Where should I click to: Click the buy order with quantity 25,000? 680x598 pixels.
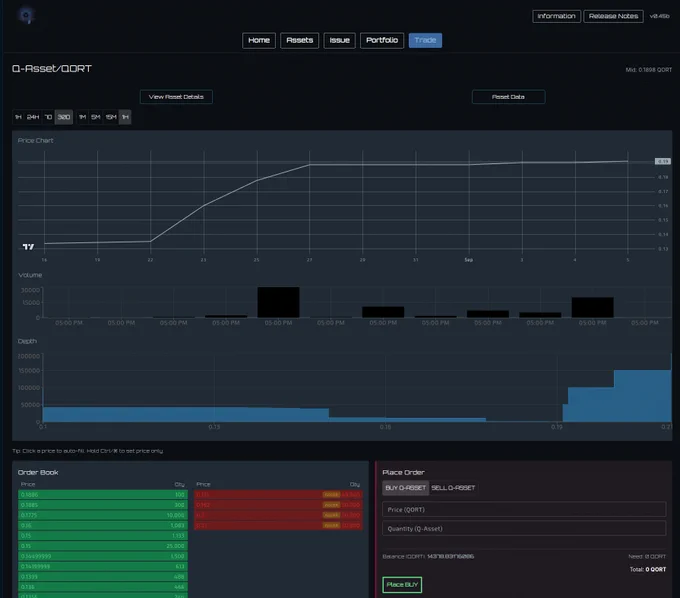[103, 546]
